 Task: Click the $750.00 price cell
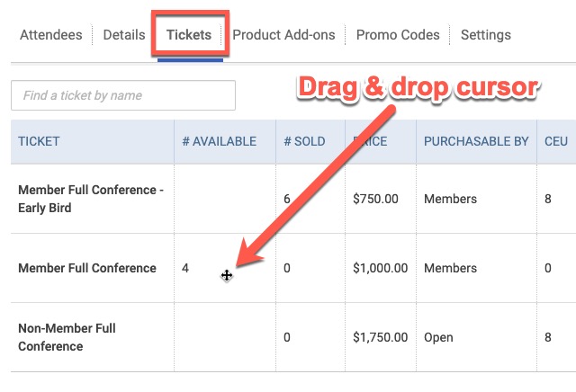[x=375, y=199]
